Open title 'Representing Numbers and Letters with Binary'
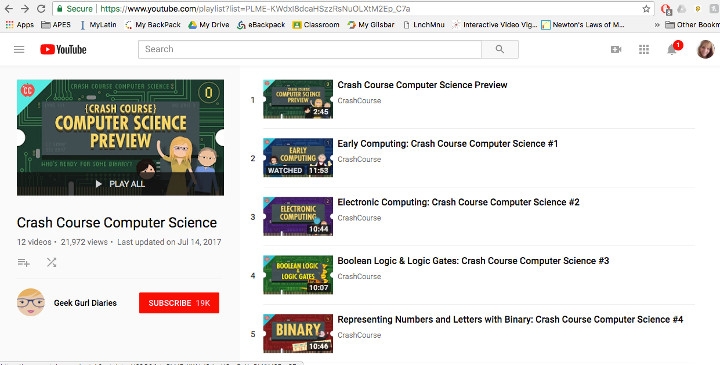 pyautogui.click(x=510, y=320)
